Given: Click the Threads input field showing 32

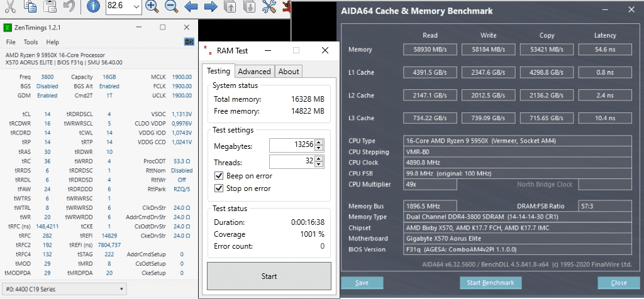Looking at the screenshot, I should coord(292,161).
